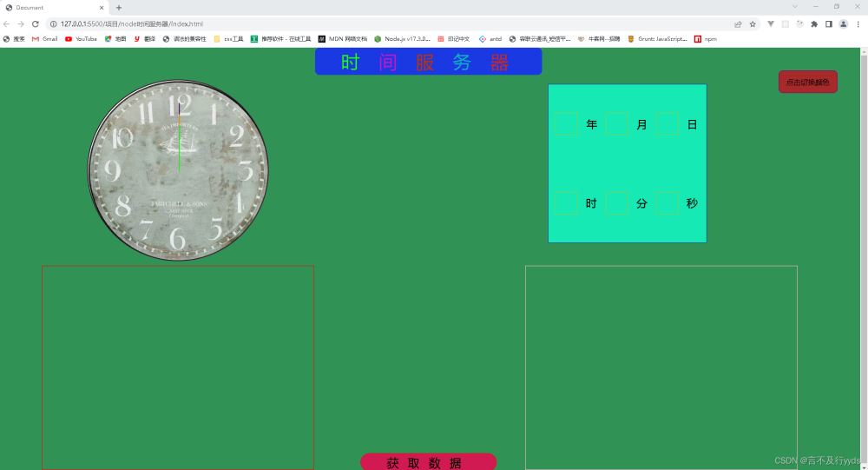Open the Gmail bookmark
The width and height of the screenshot is (868, 470).
coord(45,39)
